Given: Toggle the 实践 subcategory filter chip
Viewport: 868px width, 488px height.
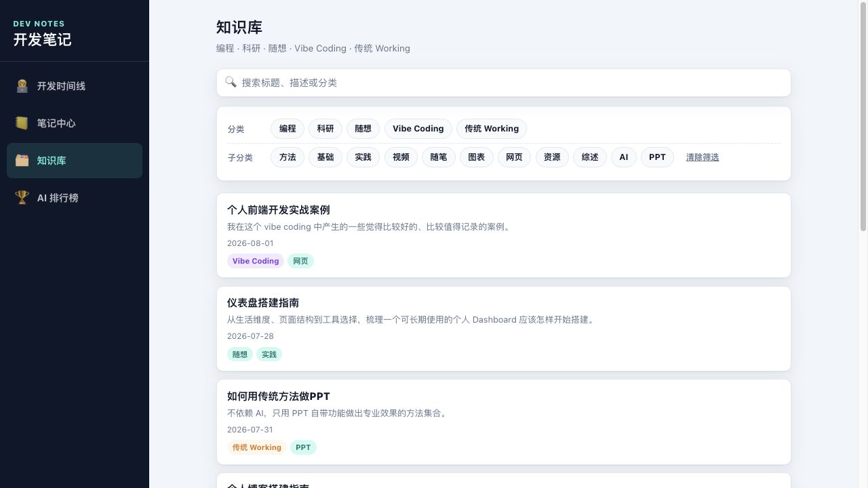Looking at the screenshot, I should coord(363,157).
